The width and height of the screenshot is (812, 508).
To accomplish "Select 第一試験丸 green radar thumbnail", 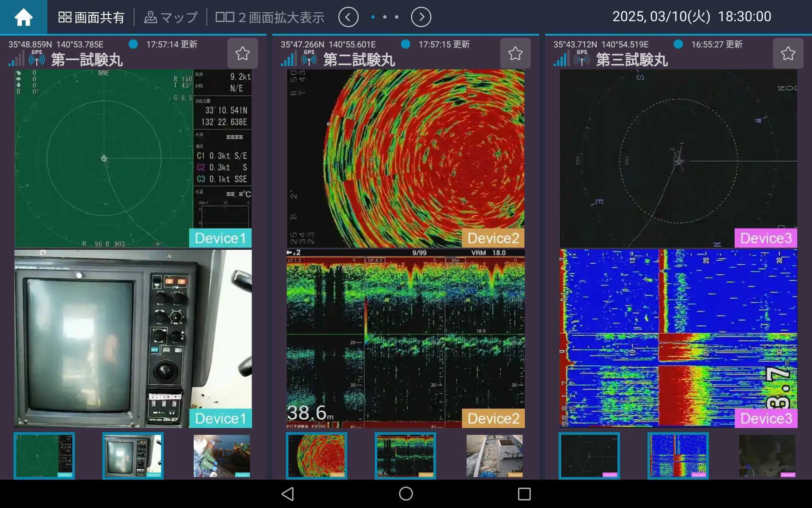I will tap(44, 456).
